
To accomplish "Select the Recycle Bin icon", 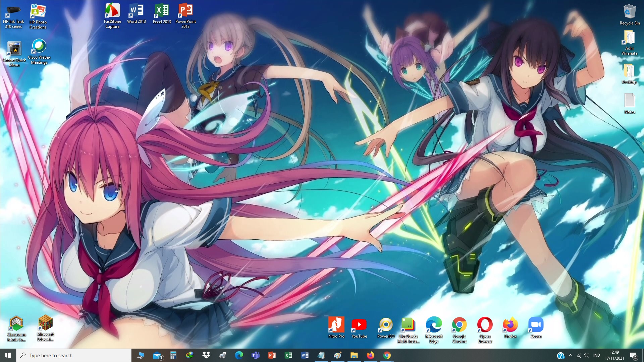I will pos(630,15).
